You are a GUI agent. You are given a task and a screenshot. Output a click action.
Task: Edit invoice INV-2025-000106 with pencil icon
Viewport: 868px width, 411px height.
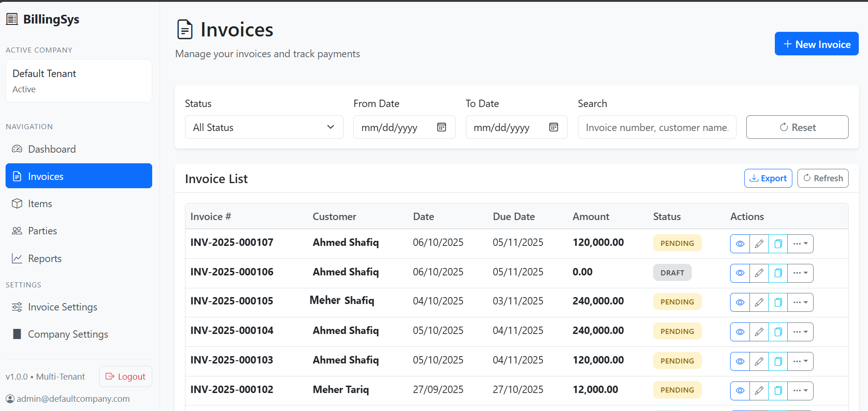[x=759, y=273]
